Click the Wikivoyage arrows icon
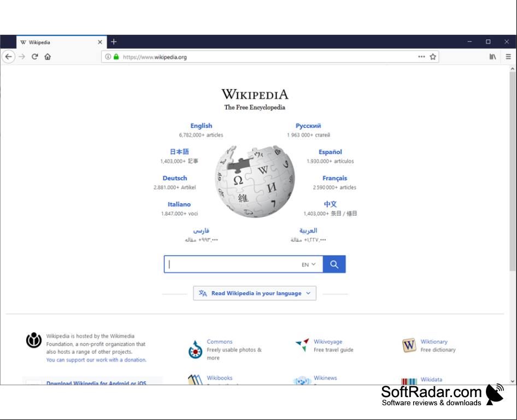Screen dimensions: 517x420 tap(302, 345)
